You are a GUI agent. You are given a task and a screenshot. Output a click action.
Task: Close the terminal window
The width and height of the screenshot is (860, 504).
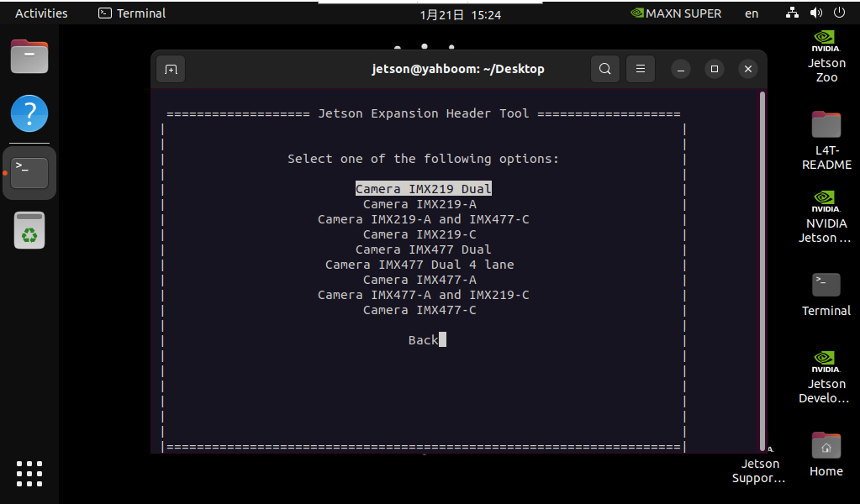[x=748, y=69]
